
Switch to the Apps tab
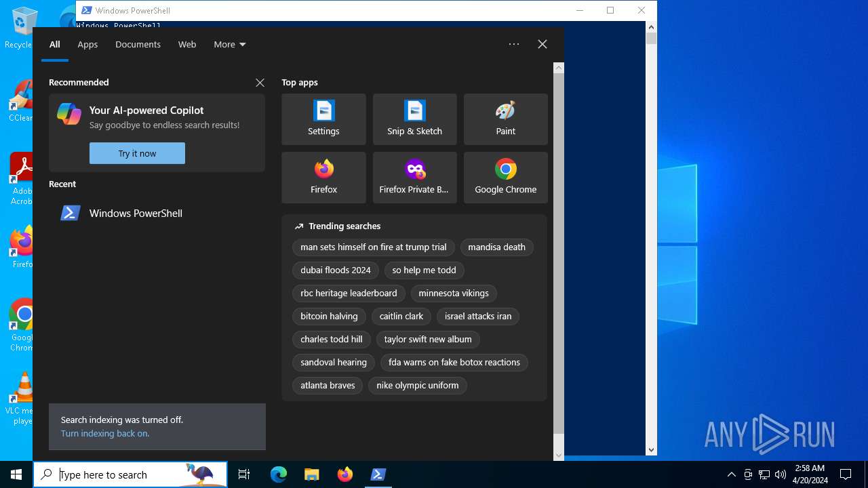click(x=87, y=44)
